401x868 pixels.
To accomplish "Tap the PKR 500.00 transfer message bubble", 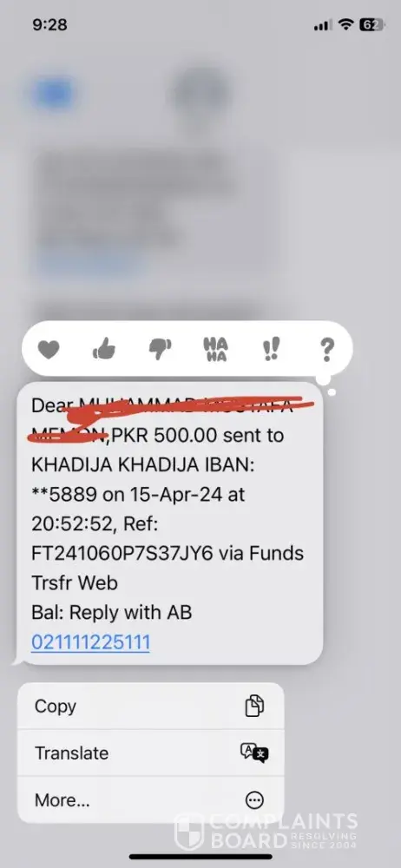I will coord(168,523).
